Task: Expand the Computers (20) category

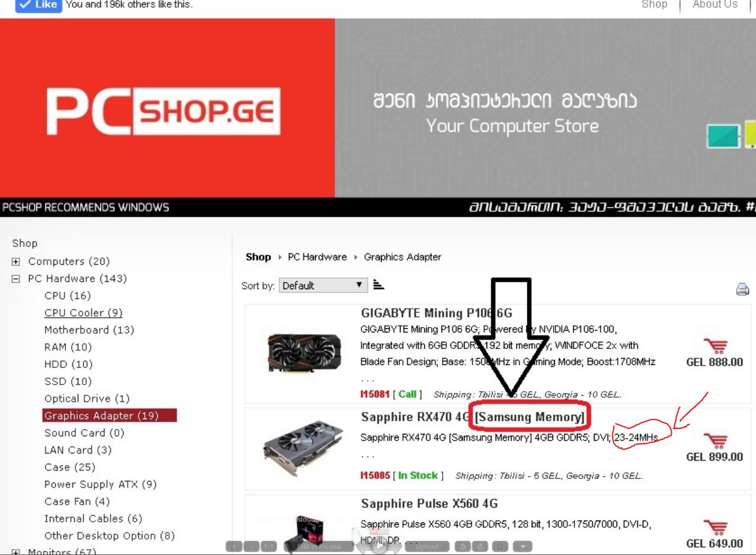Action: point(16,262)
